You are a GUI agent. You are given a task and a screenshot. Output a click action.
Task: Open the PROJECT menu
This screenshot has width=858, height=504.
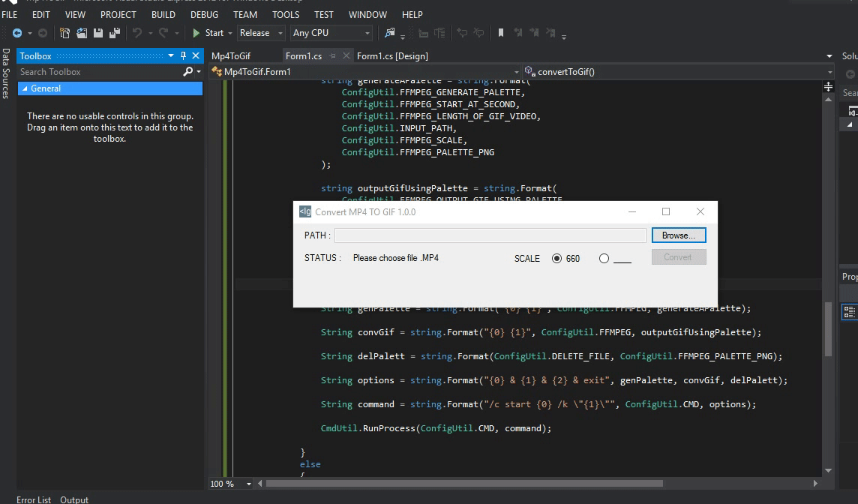(118, 15)
